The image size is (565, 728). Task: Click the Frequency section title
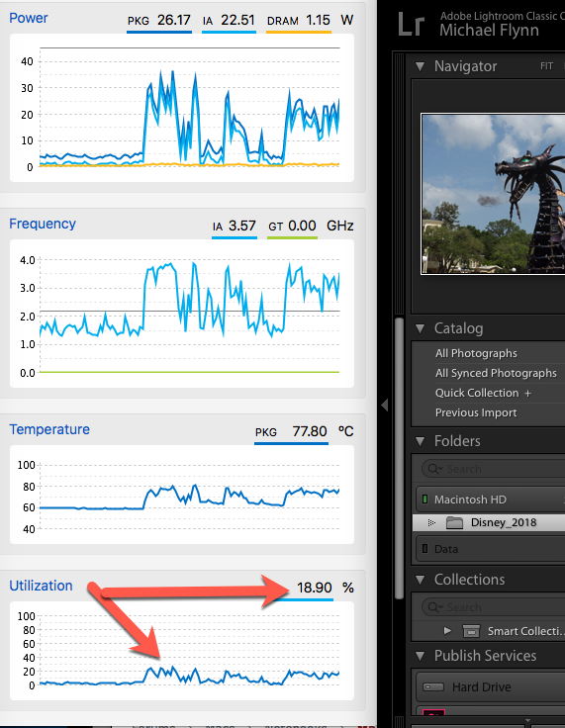(43, 224)
